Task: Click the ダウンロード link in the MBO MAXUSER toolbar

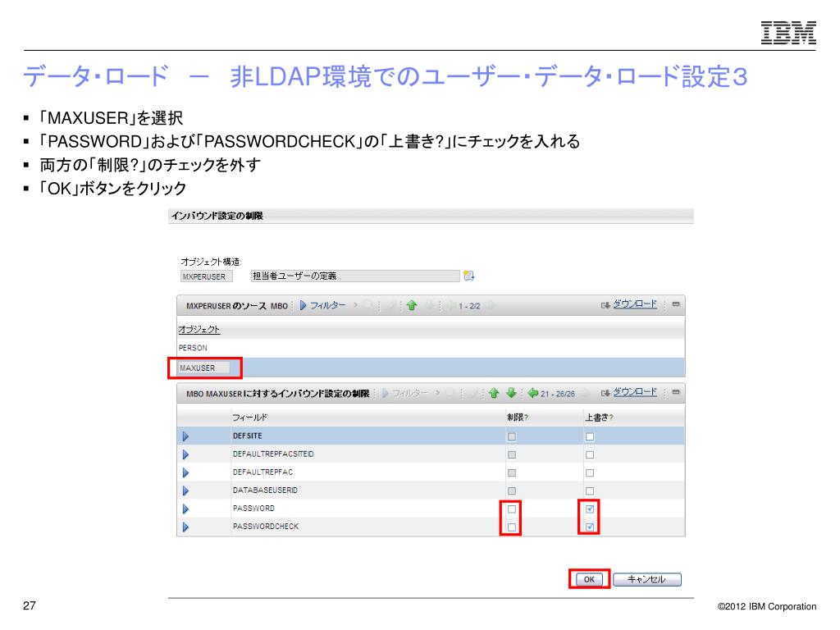Action: pyautogui.click(x=635, y=391)
